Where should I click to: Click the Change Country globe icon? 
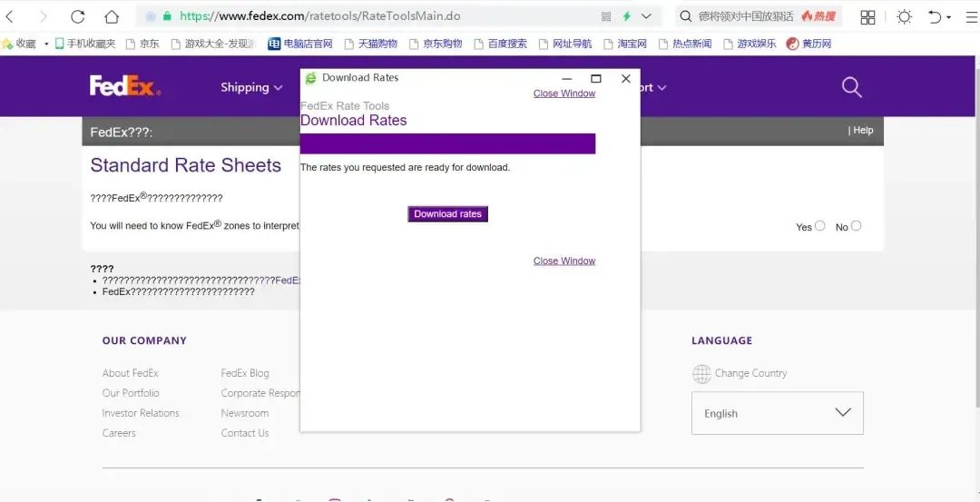(701, 374)
